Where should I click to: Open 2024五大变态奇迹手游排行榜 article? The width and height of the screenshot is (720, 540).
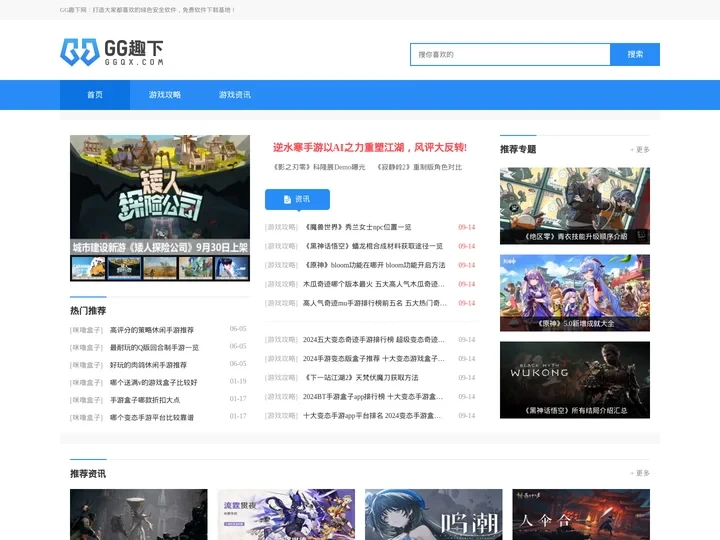pos(374,340)
